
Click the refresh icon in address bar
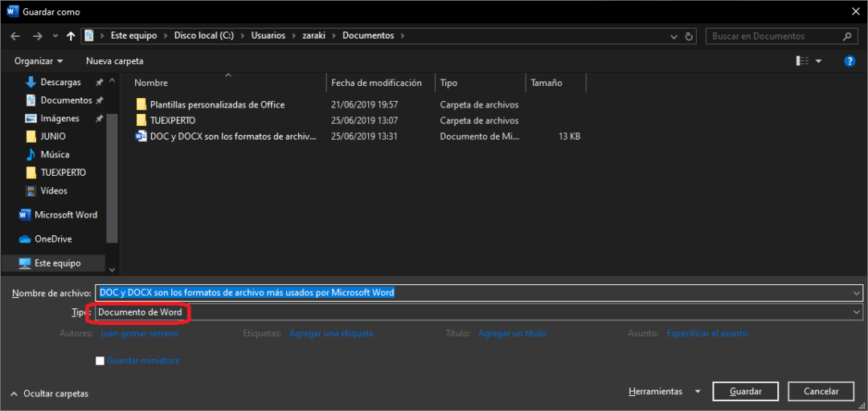(689, 36)
